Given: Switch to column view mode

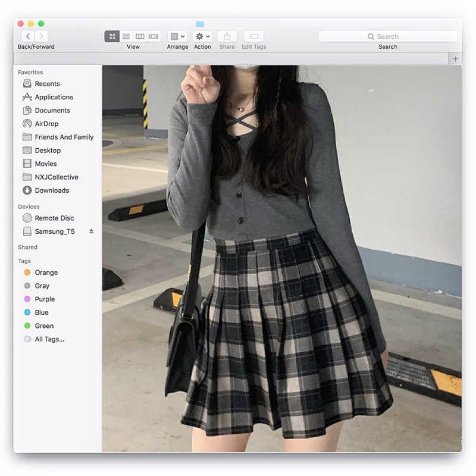Looking at the screenshot, I should [x=140, y=36].
